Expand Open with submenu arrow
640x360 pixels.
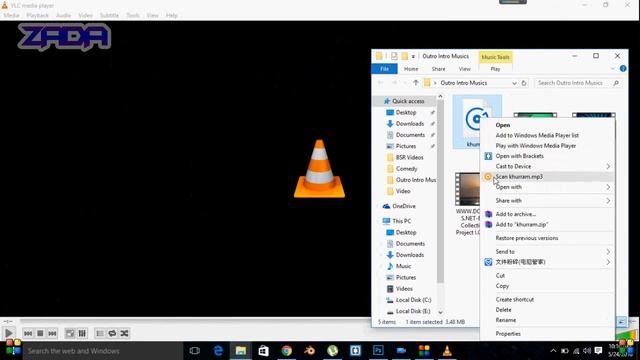pyautogui.click(x=608, y=187)
